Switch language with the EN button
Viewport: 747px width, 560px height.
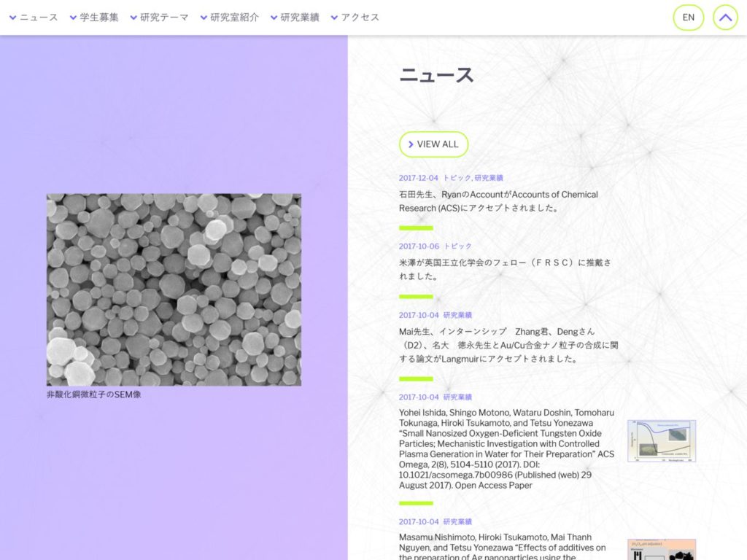coord(688,17)
